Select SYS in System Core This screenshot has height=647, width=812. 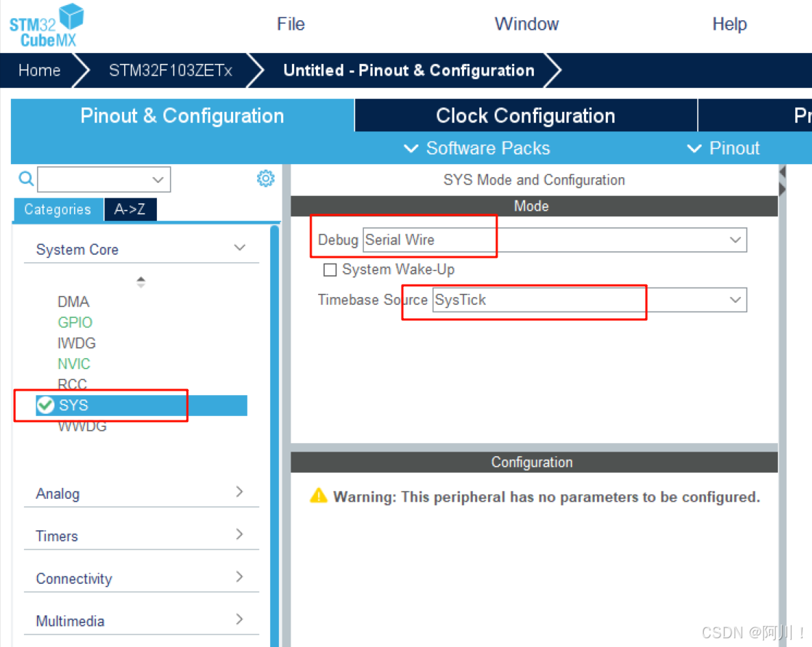click(x=141, y=405)
